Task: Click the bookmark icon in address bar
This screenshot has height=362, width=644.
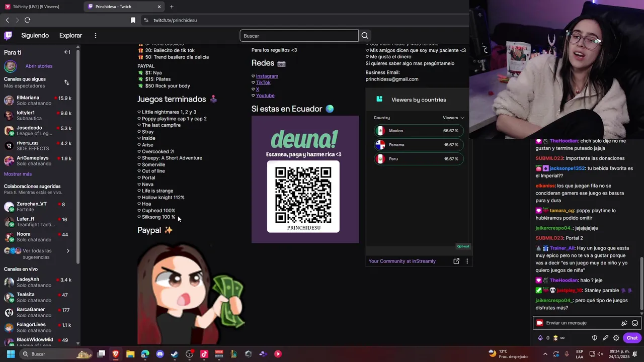Action: coord(133,20)
